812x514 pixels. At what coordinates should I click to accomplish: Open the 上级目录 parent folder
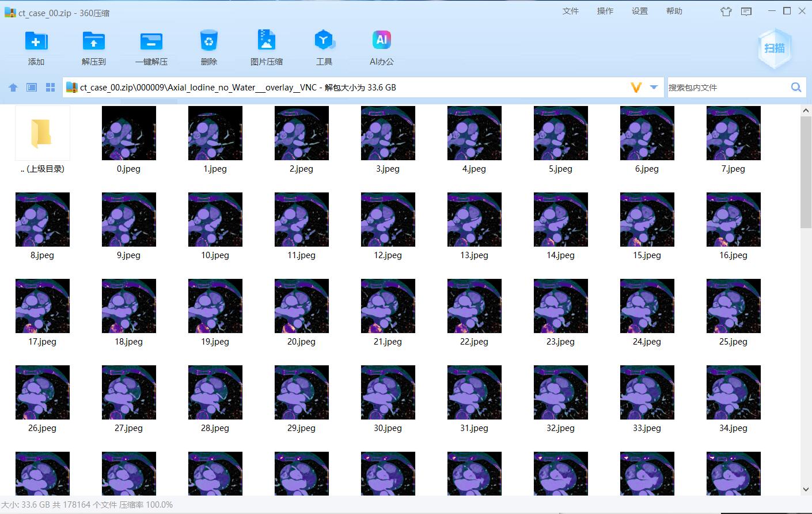42,133
